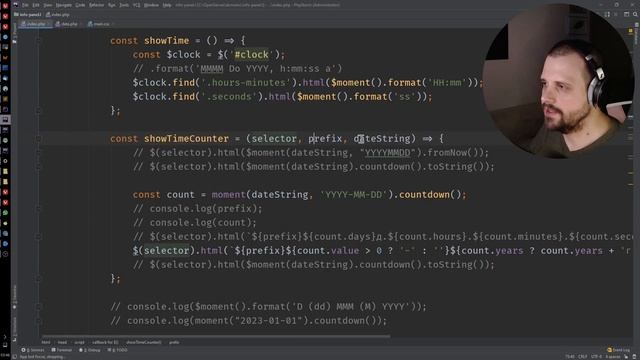Toggle the read-only lock icon in the status bar
Image resolution: width=640 pixels, height=360 pixels.
coord(627,357)
